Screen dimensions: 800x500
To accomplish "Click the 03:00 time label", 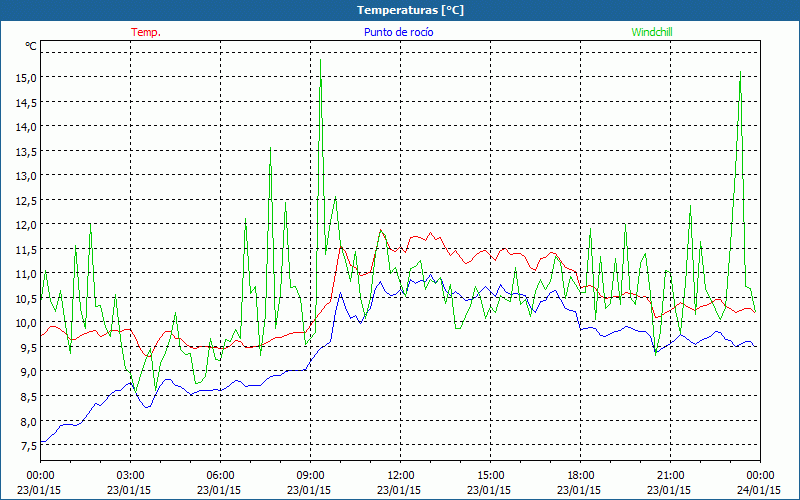I will point(130,476).
